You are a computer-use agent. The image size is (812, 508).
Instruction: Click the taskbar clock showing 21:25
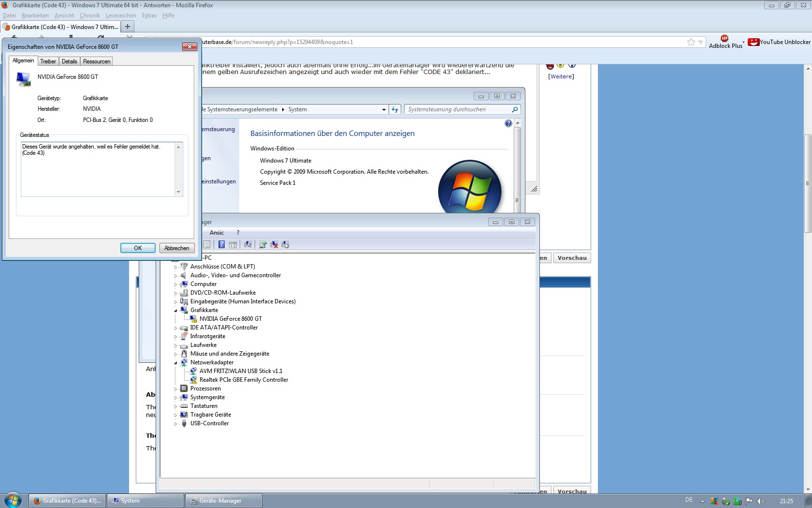coord(786,501)
